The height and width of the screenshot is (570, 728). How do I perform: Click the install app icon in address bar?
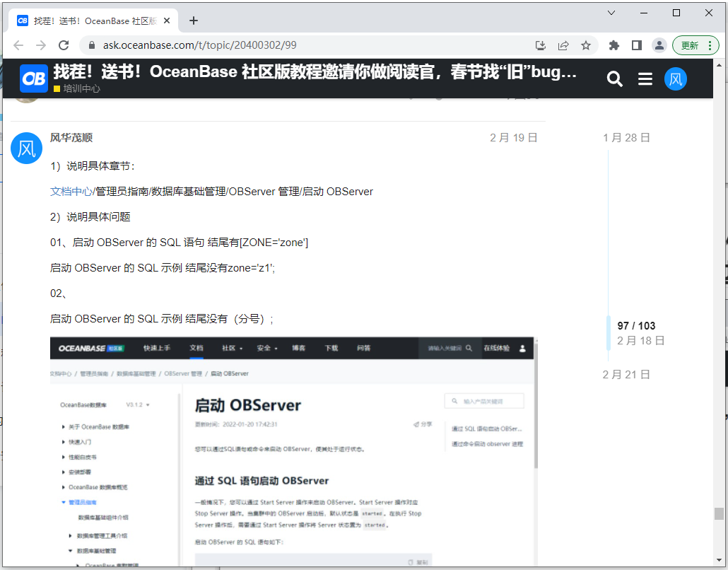541,45
